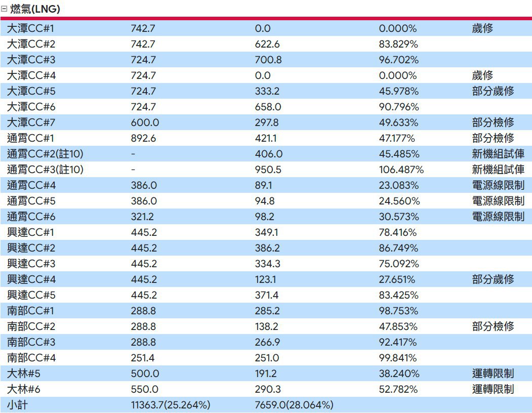Viewport: 532px width, 413px height.
Task: Select the 小計 subtotal label
Action: [17, 405]
